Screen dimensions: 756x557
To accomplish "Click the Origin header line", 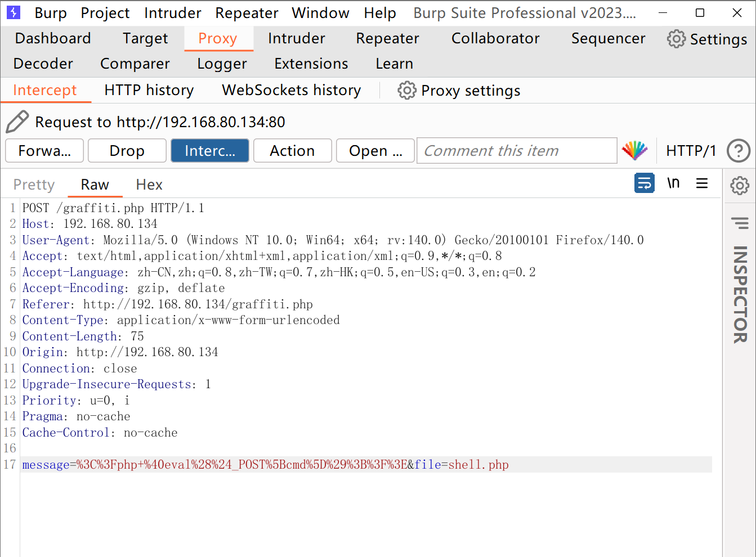I will pos(120,352).
